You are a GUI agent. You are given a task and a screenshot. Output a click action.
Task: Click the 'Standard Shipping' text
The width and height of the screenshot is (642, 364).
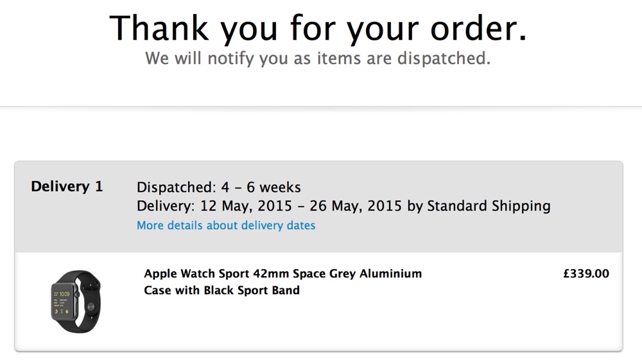point(489,206)
